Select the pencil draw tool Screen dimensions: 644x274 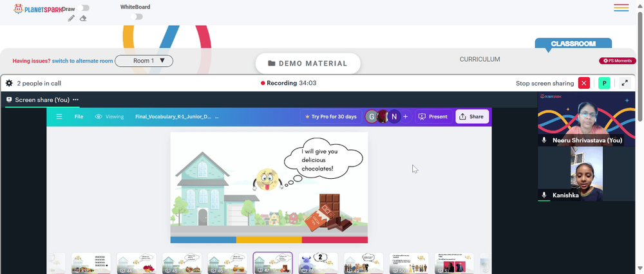71,18
